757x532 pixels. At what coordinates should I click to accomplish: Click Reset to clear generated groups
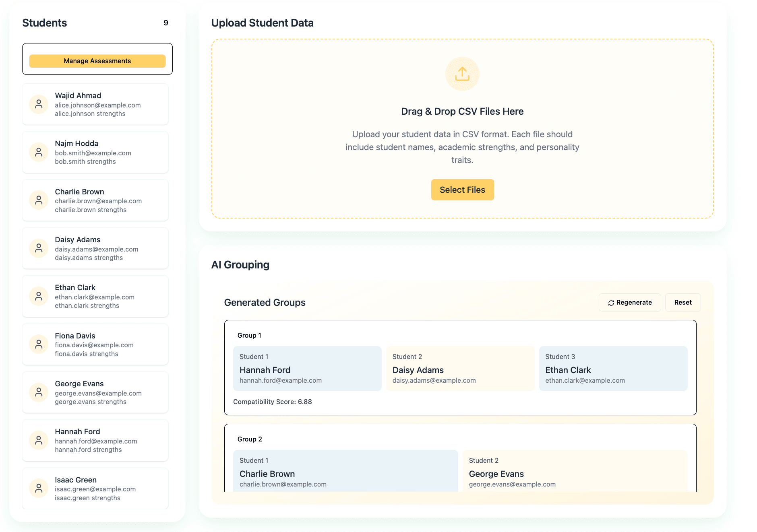point(683,302)
